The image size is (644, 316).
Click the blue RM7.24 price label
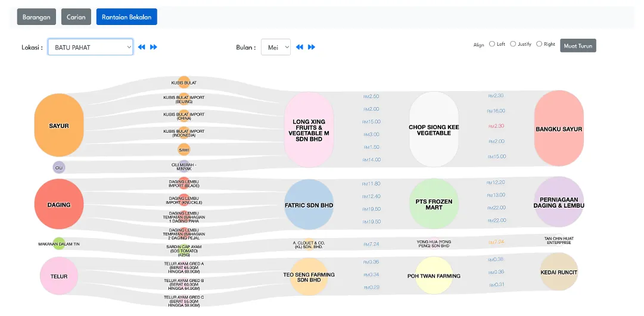(x=371, y=244)
